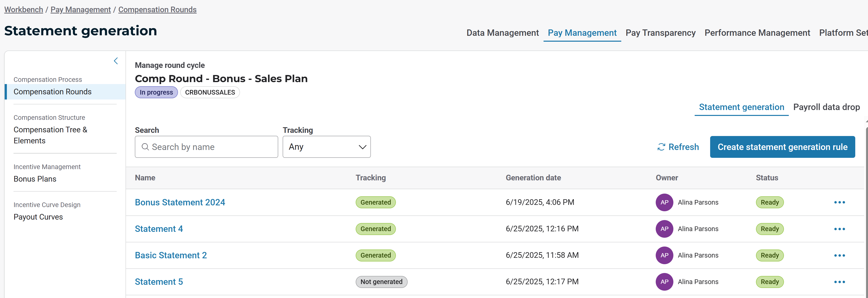Go to Performance Management section
This screenshot has width=868, height=298.
[757, 33]
